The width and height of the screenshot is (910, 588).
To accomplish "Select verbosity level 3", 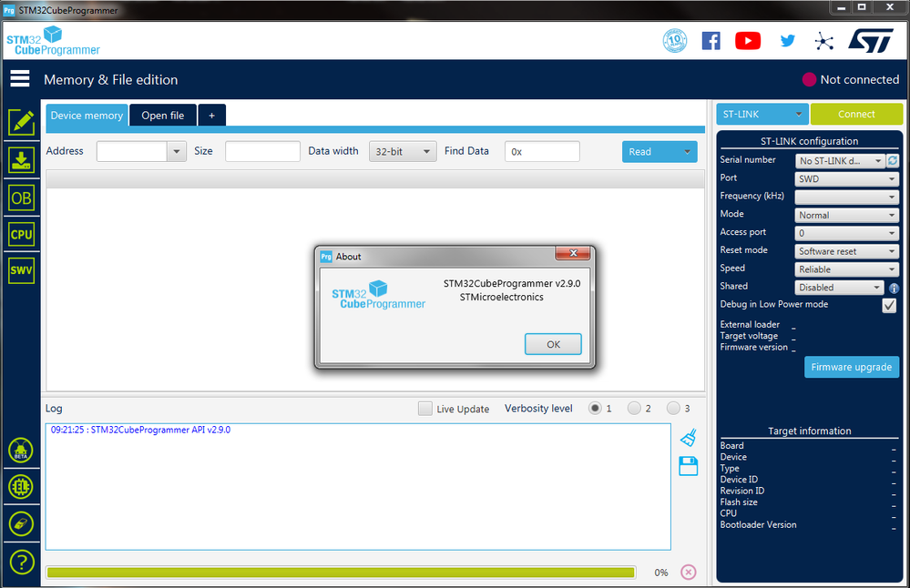I will pos(673,409).
